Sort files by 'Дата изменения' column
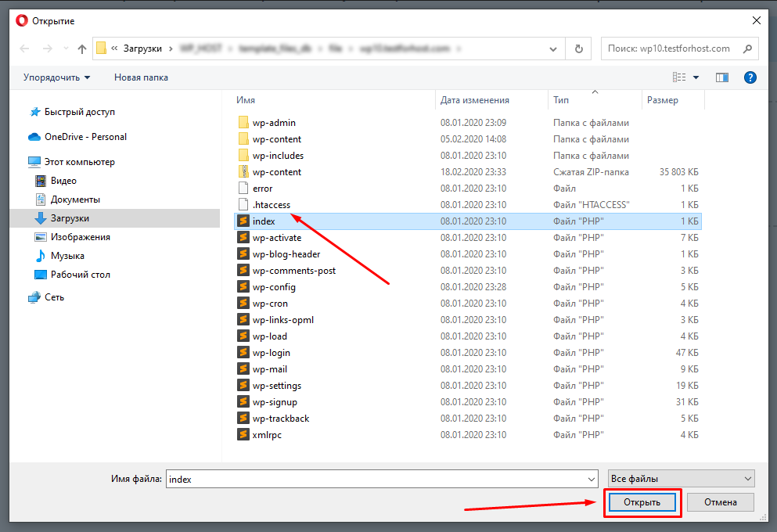 click(475, 100)
